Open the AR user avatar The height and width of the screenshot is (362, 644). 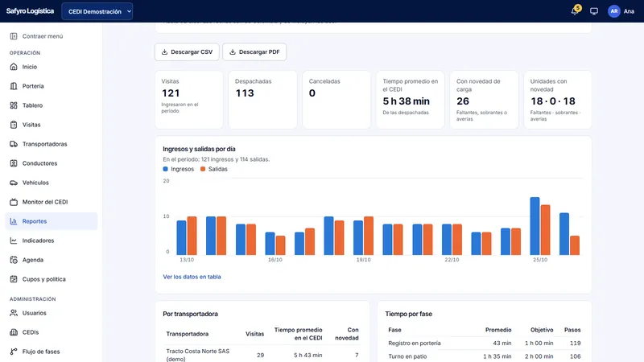coord(614,11)
